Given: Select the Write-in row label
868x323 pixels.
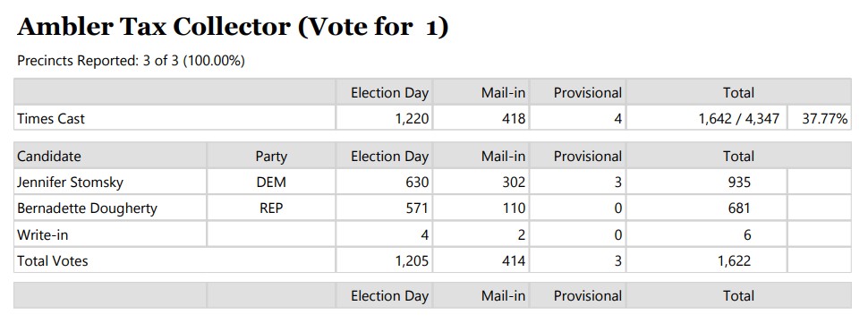Looking at the screenshot, I should tap(43, 234).
